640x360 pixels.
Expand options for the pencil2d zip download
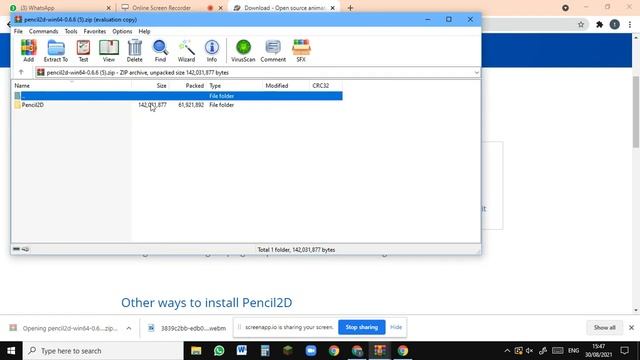(129, 328)
